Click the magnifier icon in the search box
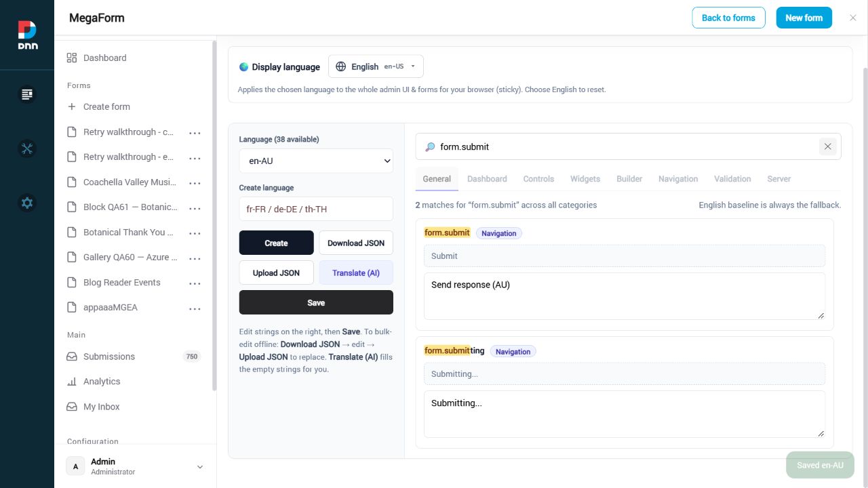Viewport: 868px width, 488px height. 430,146
